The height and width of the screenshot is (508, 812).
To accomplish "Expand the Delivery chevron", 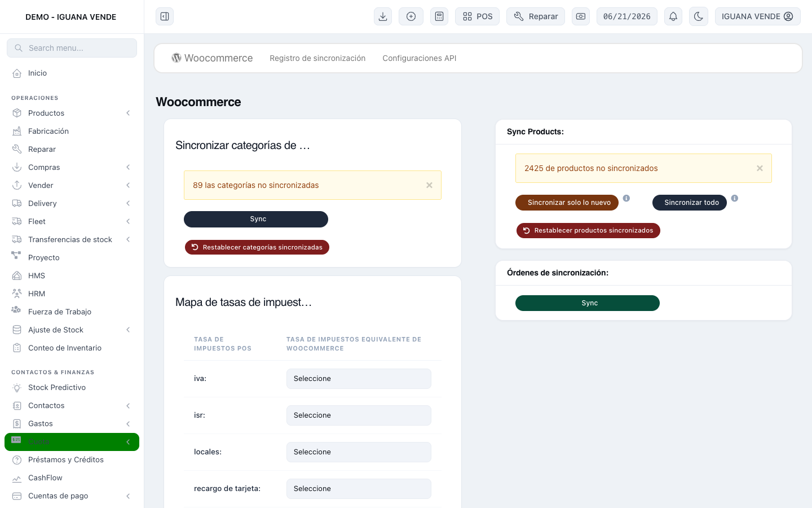I will point(128,203).
